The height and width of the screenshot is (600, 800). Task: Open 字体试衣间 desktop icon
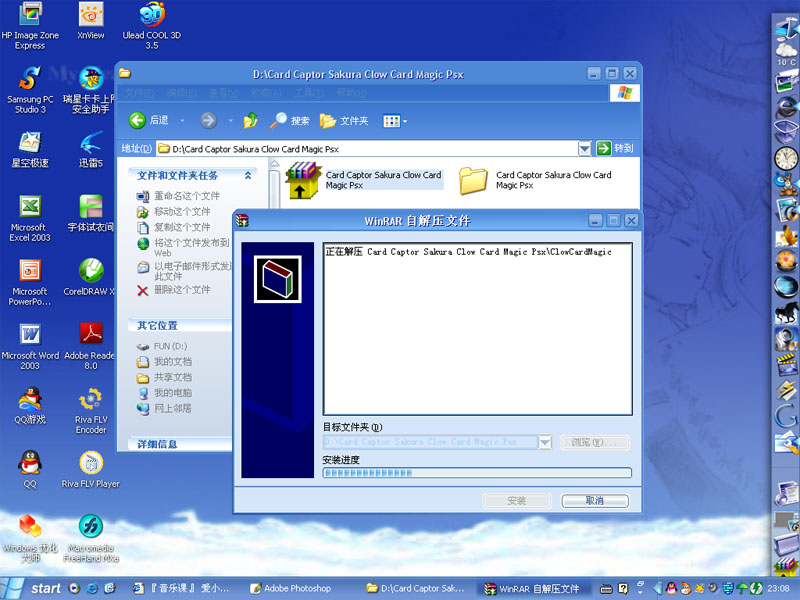tap(91, 213)
